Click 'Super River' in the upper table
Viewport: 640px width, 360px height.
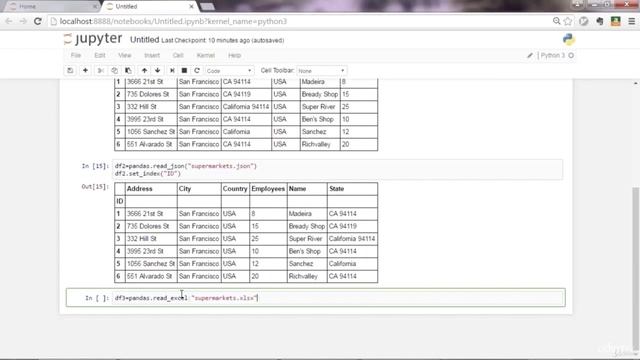click(318, 107)
